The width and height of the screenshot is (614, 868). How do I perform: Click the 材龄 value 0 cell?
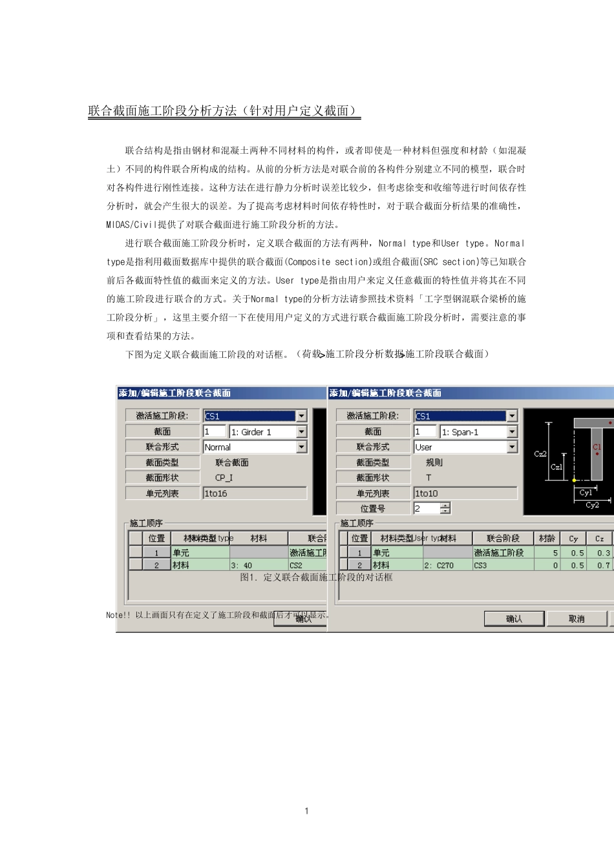point(547,565)
